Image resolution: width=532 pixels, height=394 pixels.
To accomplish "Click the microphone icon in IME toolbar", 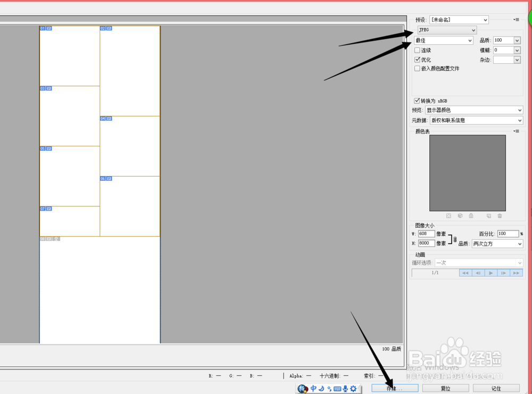I will 345,389.
